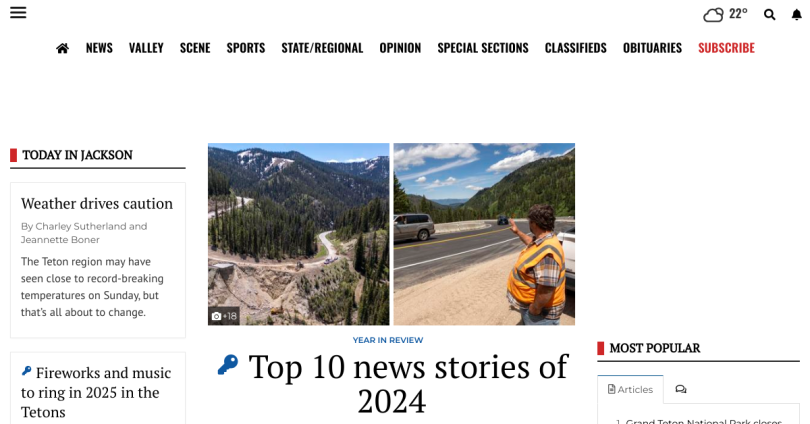
Task: Open Fireworks and music to ring in 2025
Action: point(96,392)
